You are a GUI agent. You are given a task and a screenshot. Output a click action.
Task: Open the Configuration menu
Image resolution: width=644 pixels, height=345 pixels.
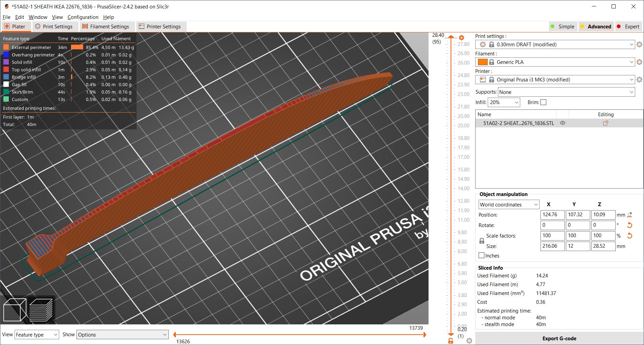[x=83, y=17]
